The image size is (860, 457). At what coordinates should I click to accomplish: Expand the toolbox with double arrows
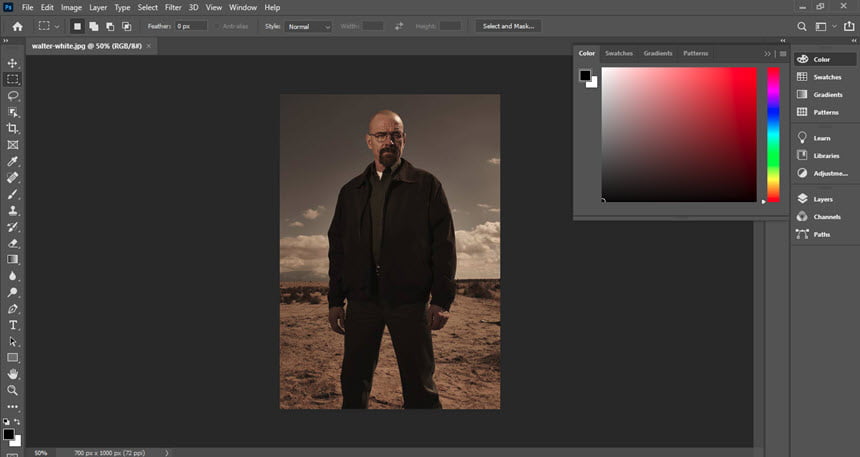[x=5, y=41]
